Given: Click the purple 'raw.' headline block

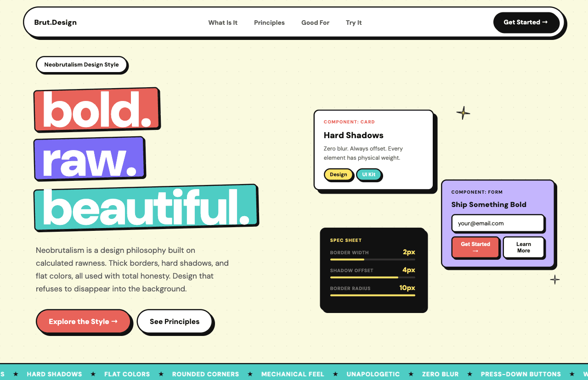Looking at the screenshot, I should tap(89, 158).
